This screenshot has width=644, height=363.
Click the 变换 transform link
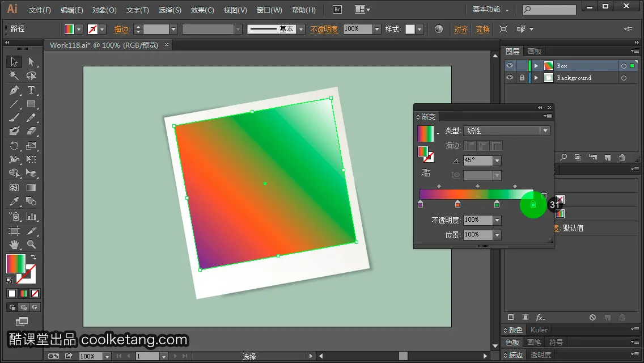[x=482, y=29]
